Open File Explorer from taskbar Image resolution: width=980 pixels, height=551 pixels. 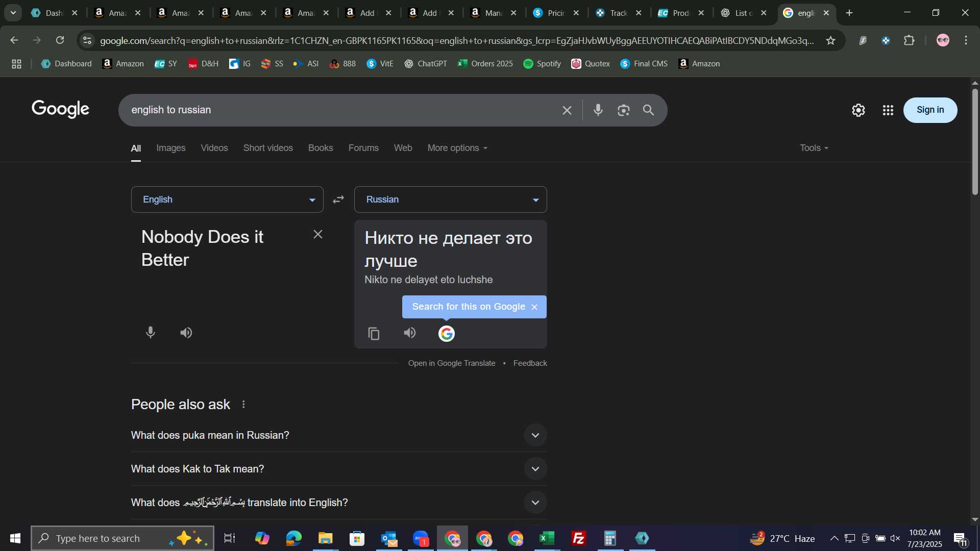coord(325,538)
